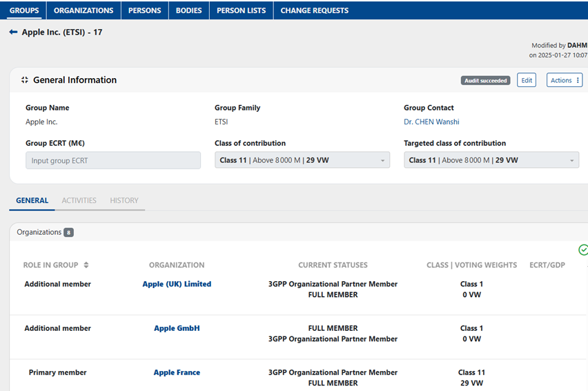Open the Persons tab

144,10
